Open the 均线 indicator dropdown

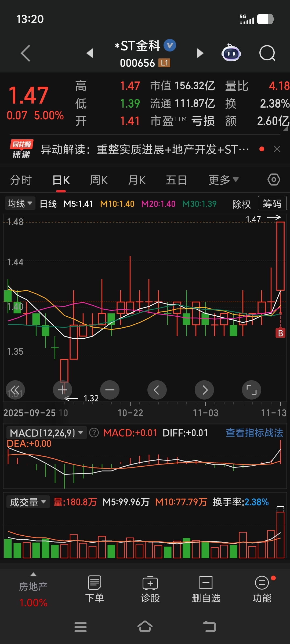pyautogui.click(x=20, y=203)
